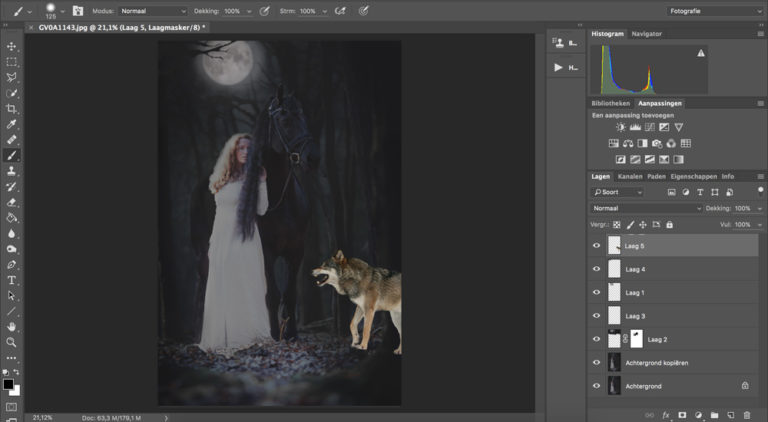Switch to the Navigator tab
Viewport: 768px width, 422px height.
645,34
